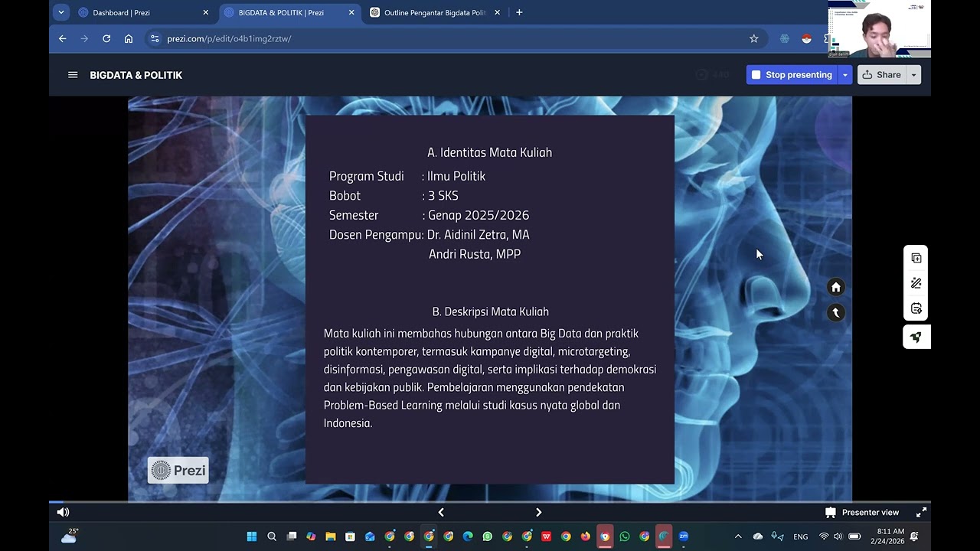Click 'Semester : Genap 2025/2026' line
This screenshot has height=551, width=980.
[429, 215]
